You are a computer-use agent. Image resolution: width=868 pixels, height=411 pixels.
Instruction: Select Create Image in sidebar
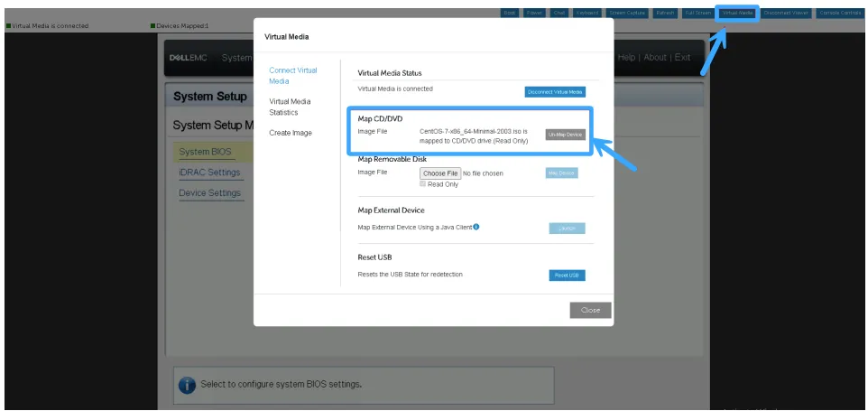tap(291, 133)
